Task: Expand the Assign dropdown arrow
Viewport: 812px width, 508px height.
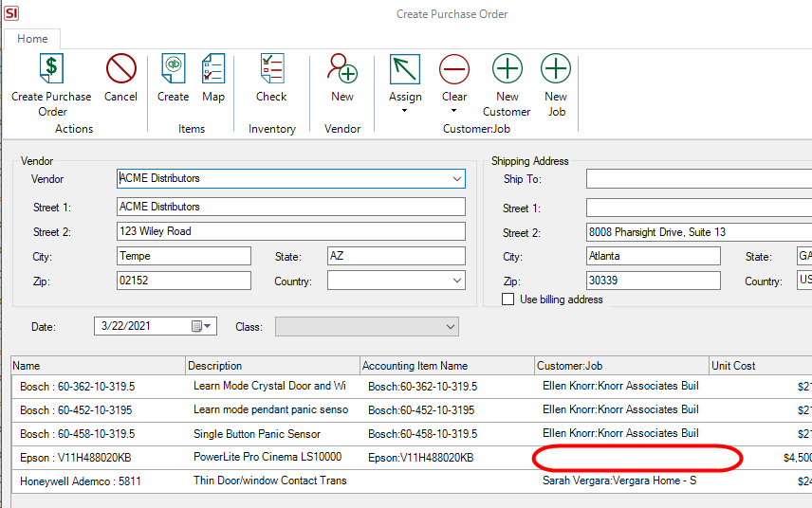Action: (x=404, y=110)
